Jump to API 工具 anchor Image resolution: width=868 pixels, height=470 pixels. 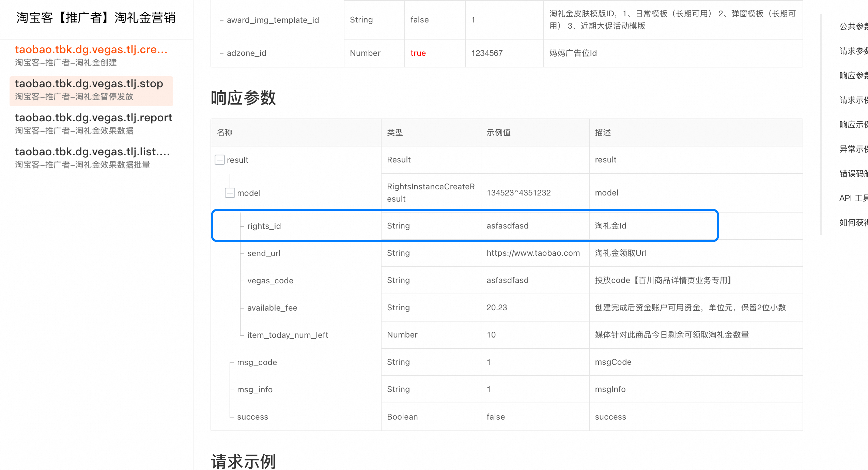[x=853, y=198]
